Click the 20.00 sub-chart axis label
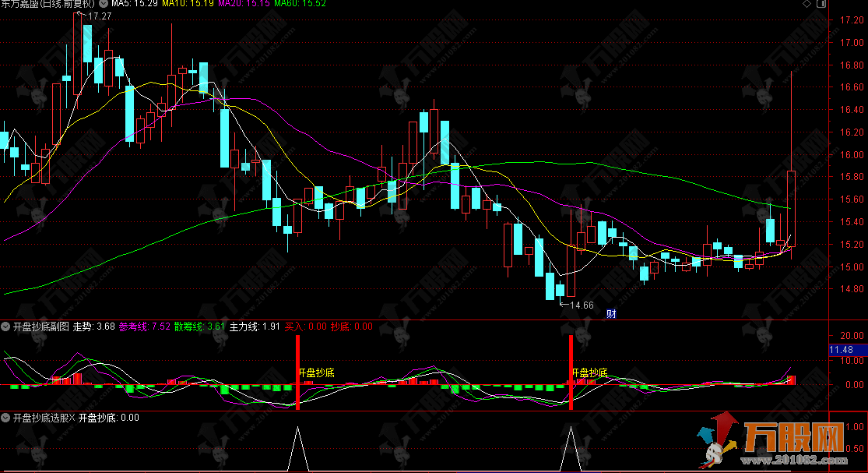 [852, 336]
